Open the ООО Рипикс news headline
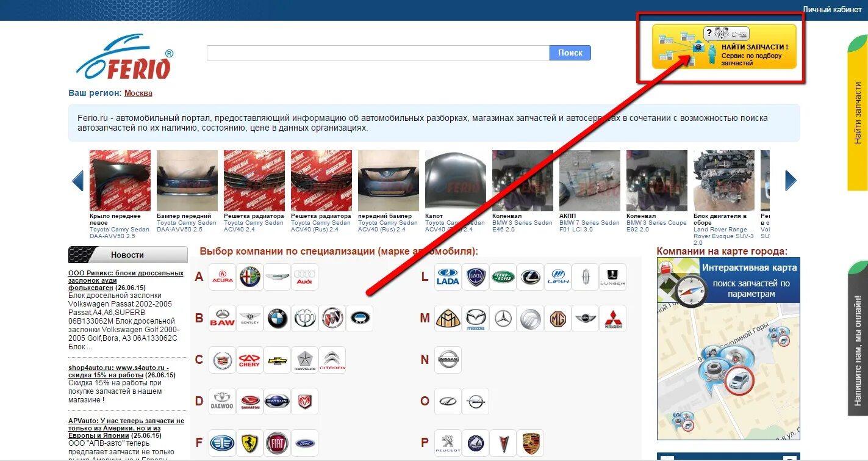The height and width of the screenshot is (461, 868). [x=126, y=280]
